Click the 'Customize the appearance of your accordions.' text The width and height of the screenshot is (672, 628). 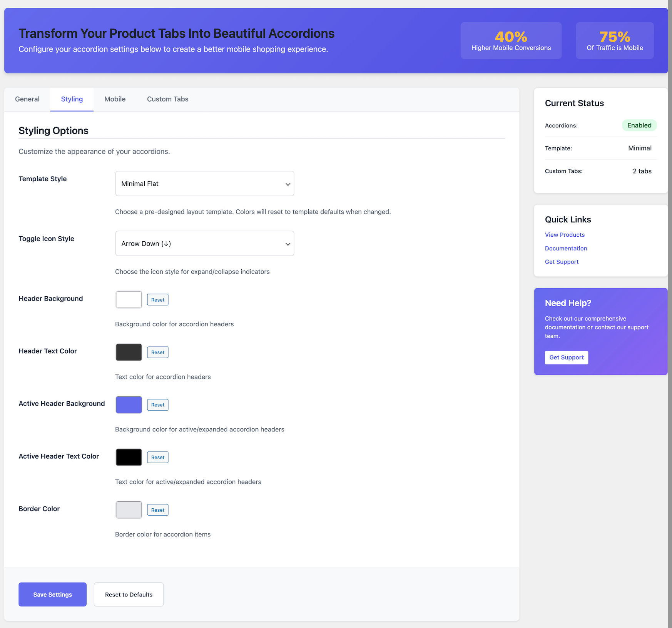pos(94,152)
